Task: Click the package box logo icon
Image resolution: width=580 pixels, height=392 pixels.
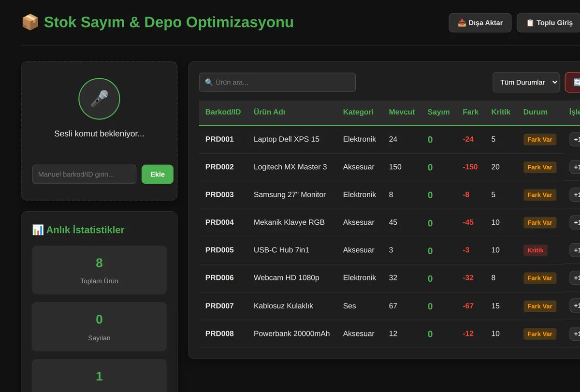Action: point(30,22)
